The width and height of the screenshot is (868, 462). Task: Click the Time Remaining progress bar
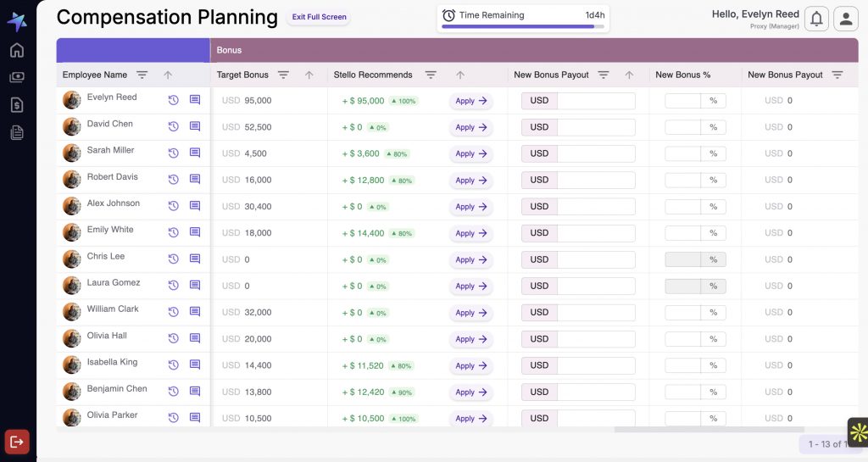pos(523,26)
